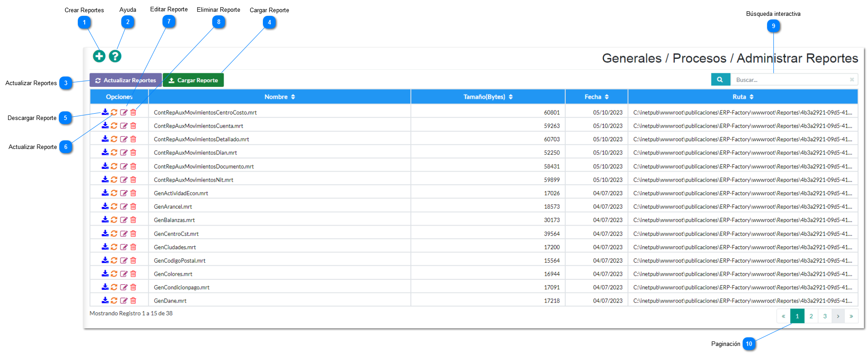The image size is (868, 355).
Task: Click the size value 17218
Action: click(x=552, y=301)
